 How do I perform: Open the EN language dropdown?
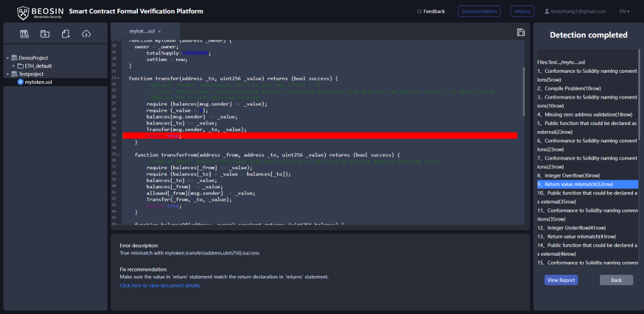coord(624,12)
